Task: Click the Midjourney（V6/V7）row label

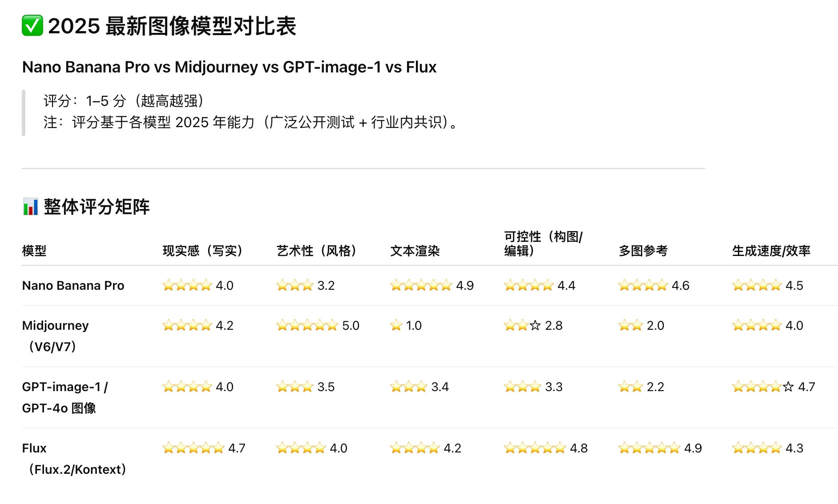Action: [x=55, y=336]
